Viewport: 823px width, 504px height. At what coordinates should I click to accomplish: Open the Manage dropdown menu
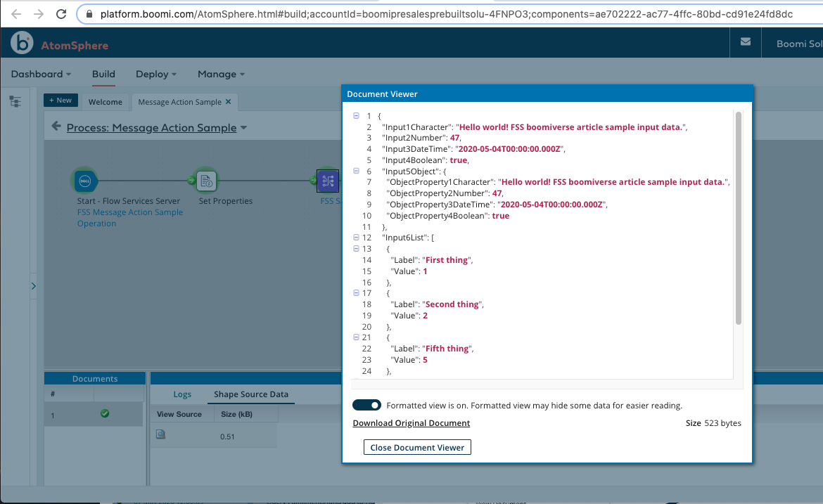coord(221,74)
